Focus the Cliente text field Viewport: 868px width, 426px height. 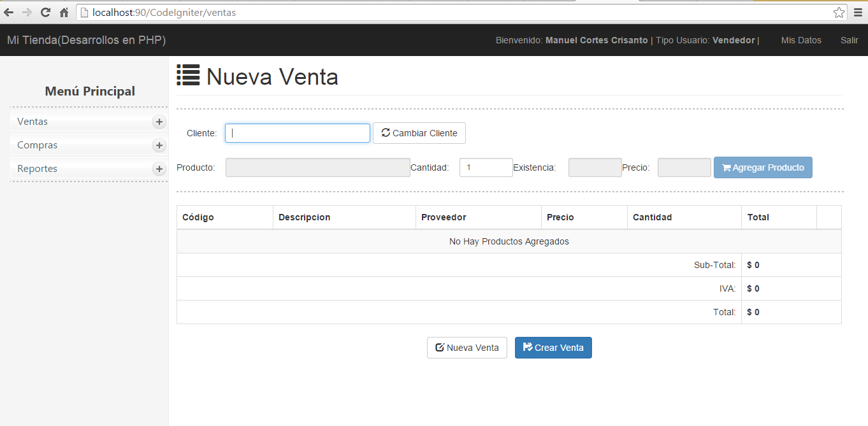click(298, 133)
